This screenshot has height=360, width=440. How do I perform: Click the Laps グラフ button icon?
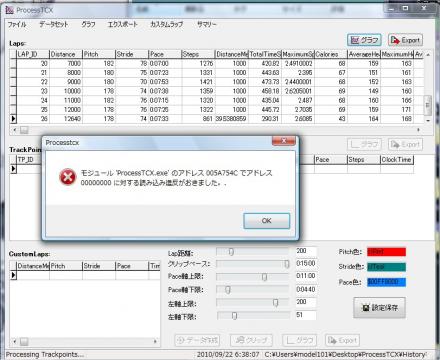[x=355, y=40]
